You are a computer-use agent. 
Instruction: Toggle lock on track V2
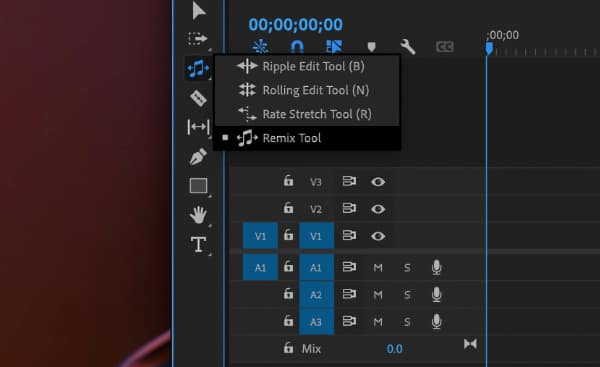[x=288, y=208]
